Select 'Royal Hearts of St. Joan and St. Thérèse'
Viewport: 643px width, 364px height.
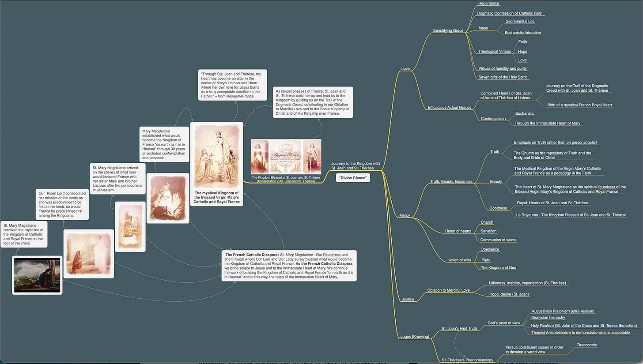pos(552,203)
